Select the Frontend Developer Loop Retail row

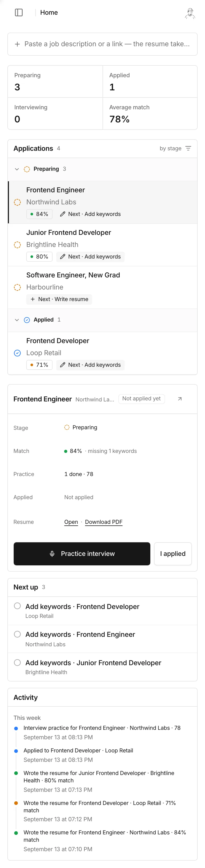(102, 353)
